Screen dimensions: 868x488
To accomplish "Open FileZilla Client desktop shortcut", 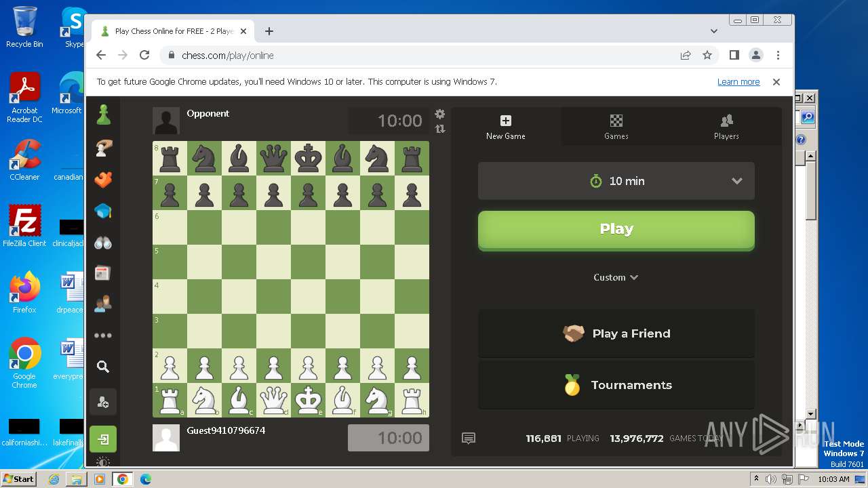I will [24, 226].
